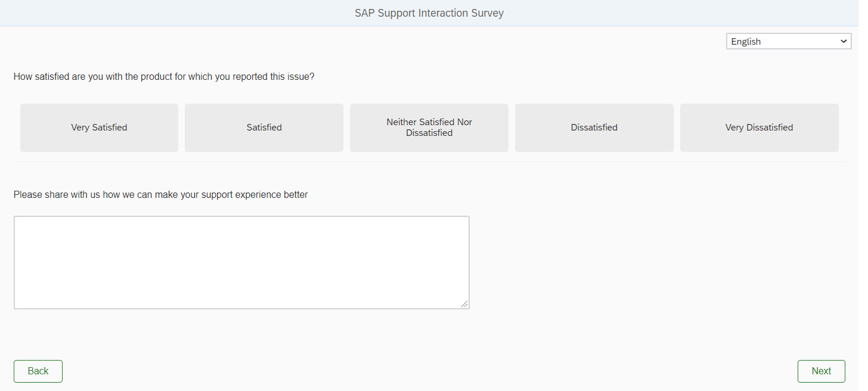The width and height of the screenshot is (868, 391).
Task: Return with the Back button
Action: [38, 371]
